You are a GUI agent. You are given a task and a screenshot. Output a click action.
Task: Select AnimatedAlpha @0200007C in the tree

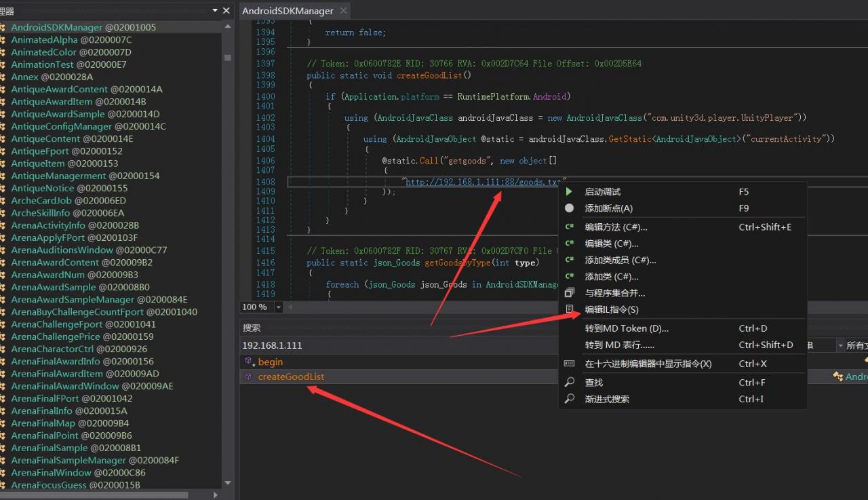[x=71, y=40]
